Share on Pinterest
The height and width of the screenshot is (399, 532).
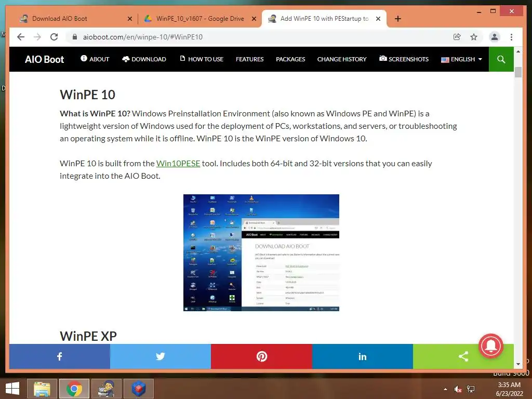pyautogui.click(x=262, y=356)
